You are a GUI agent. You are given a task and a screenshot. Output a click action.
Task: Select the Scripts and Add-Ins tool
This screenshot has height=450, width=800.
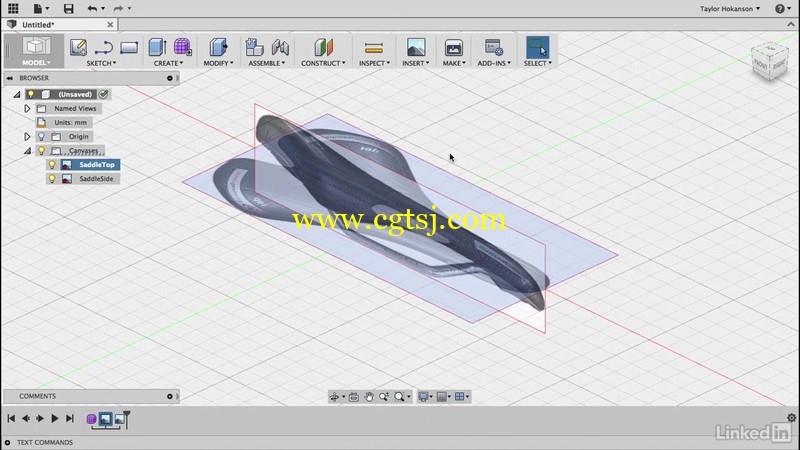493,47
